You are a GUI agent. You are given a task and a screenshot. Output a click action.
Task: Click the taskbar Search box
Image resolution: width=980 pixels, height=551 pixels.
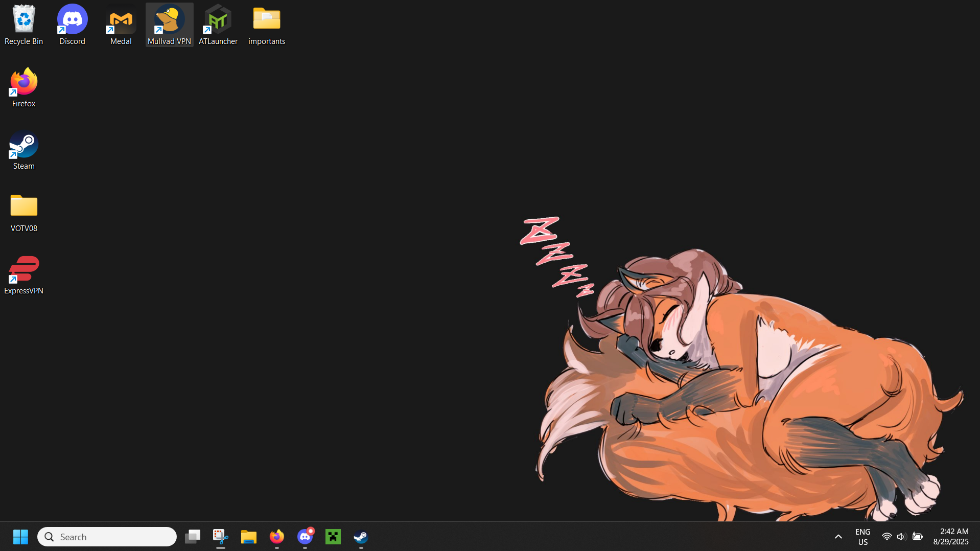107,537
